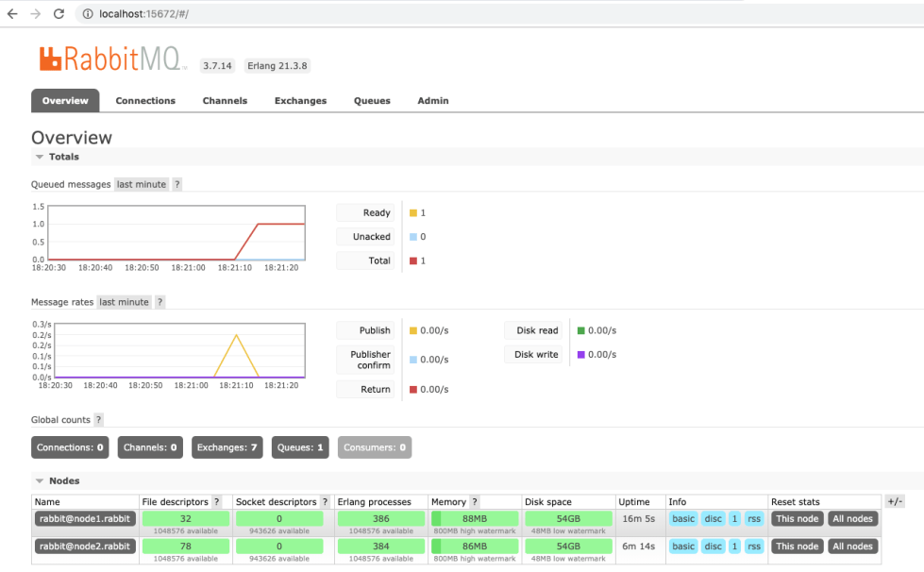Screen dimensions: 924x572
Task: Click the Erlang 21.3.8 label
Action: coord(277,66)
